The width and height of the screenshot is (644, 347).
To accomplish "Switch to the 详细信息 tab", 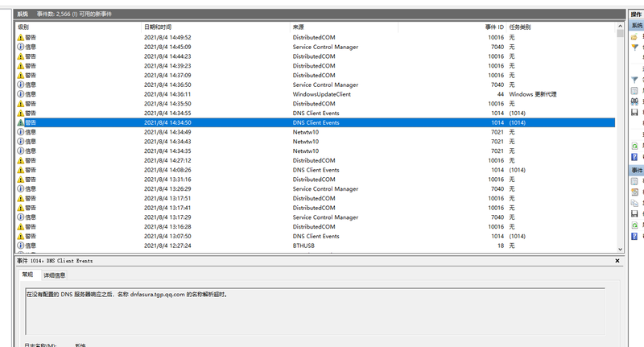I will click(x=55, y=275).
